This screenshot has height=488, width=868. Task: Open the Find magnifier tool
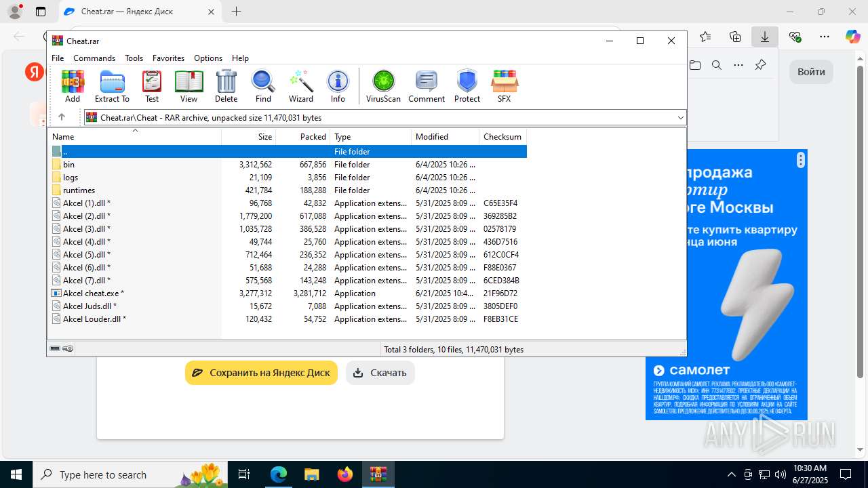263,86
